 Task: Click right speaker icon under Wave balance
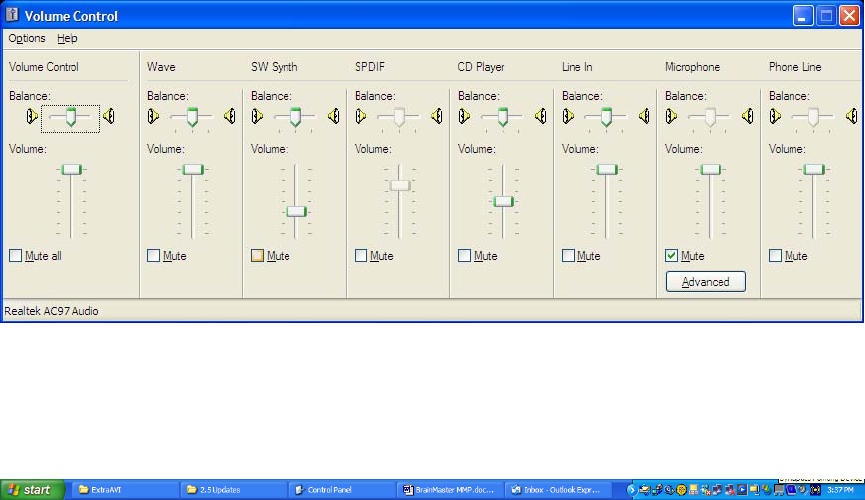[x=230, y=116]
